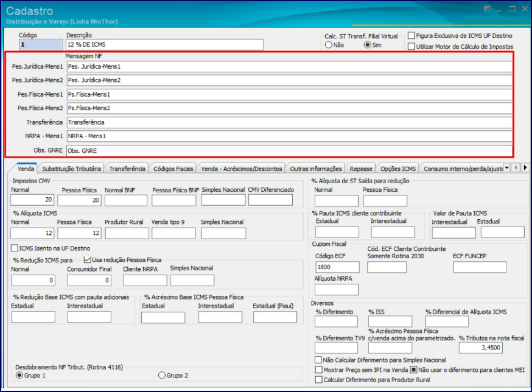This screenshot has width=532, height=392.
Task: Open the tab list dropdown arrow
Action: pos(507,167)
